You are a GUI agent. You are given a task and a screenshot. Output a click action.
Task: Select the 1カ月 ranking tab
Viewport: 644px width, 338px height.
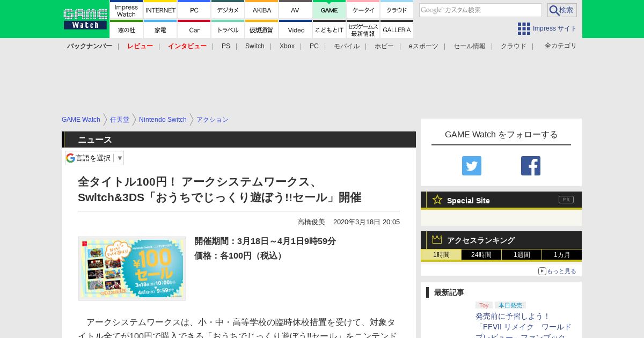click(562, 255)
